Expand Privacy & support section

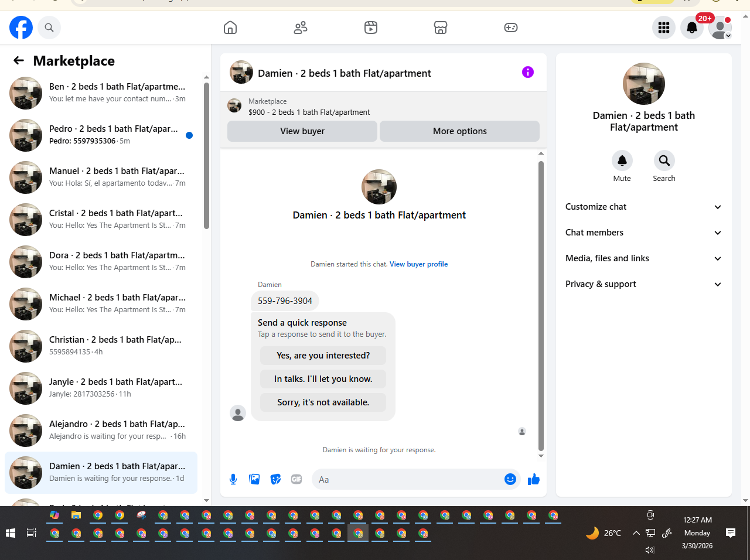tap(643, 284)
